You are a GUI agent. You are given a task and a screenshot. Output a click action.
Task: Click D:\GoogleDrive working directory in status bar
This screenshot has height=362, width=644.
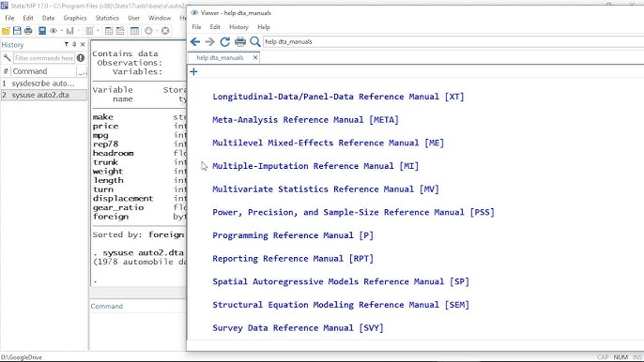coord(22,357)
